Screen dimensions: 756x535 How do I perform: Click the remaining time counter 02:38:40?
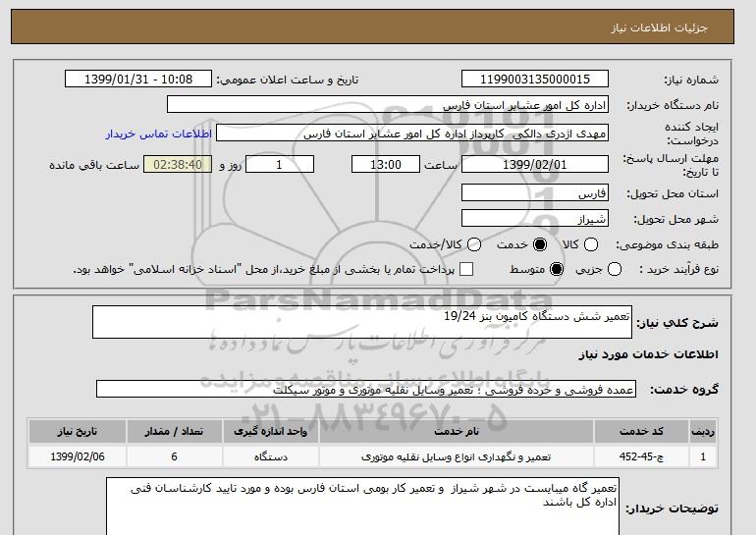click(178, 164)
